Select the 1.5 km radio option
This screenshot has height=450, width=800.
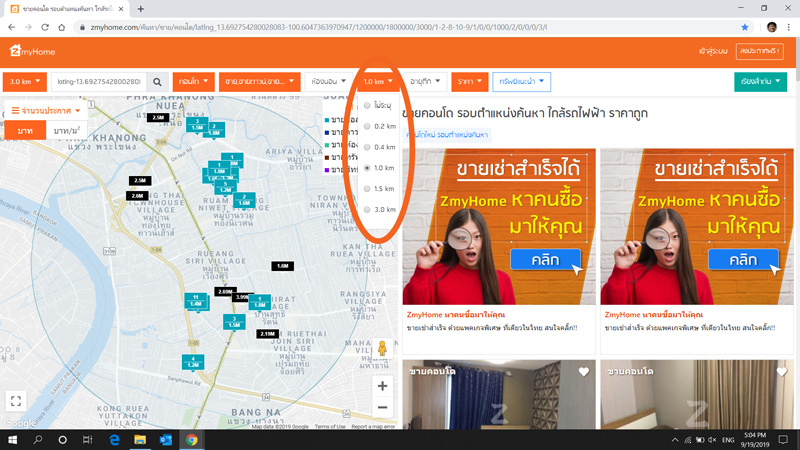coord(367,189)
